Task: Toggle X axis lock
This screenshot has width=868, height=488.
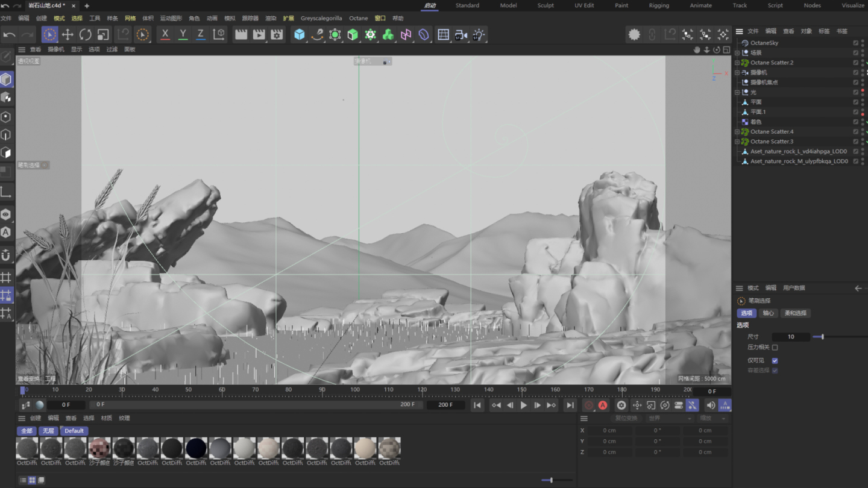Action: coord(165,34)
